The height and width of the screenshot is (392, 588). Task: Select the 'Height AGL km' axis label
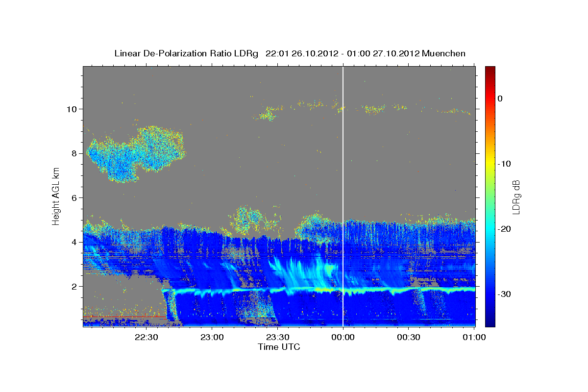pyautogui.click(x=56, y=197)
